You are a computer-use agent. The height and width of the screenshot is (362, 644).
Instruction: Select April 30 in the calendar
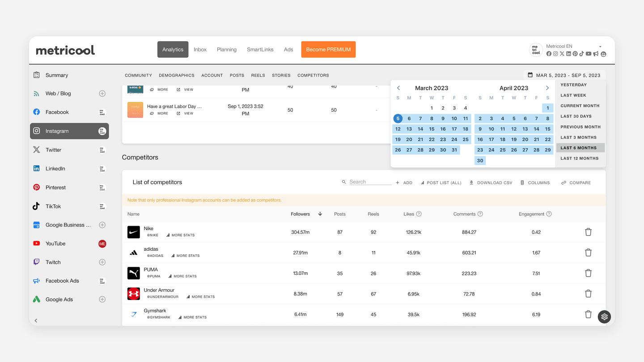[x=480, y=160]
